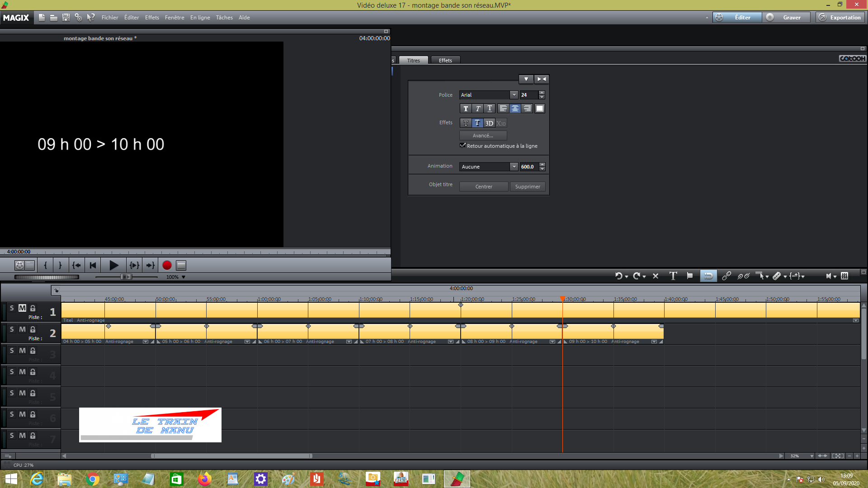Screen dimensions: 868x488
Task: Click the group objects chain icon
Action: [x=726, y=276]
